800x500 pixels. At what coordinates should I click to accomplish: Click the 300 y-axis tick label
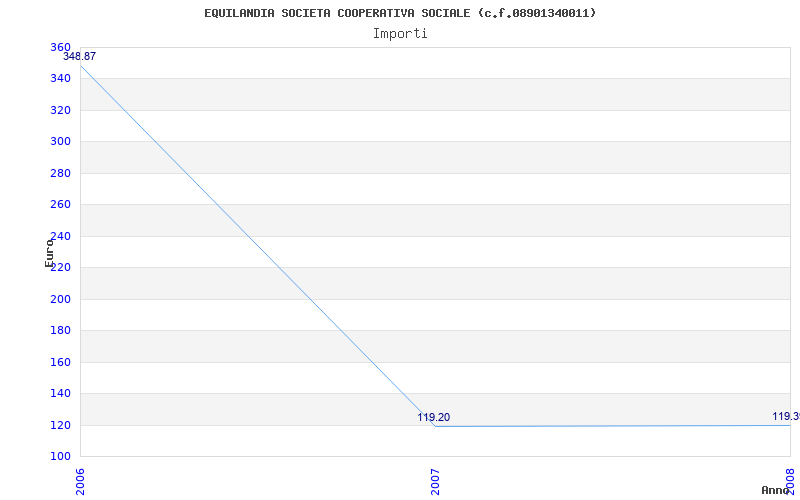tap(60, 141)
